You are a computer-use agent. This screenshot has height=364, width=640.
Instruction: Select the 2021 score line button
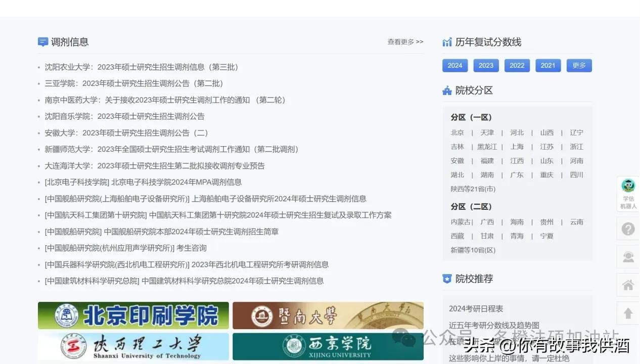[548, 65]
